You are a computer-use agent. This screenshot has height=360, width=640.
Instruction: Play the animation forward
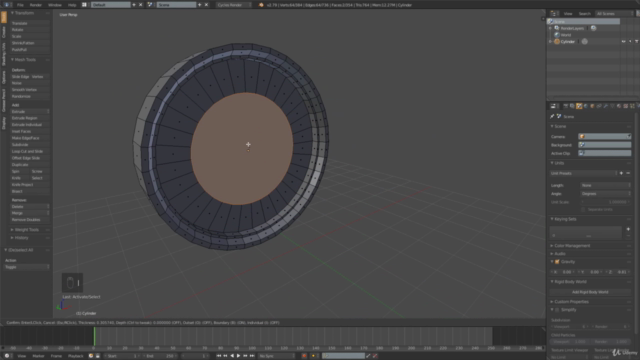click(239, 356)
